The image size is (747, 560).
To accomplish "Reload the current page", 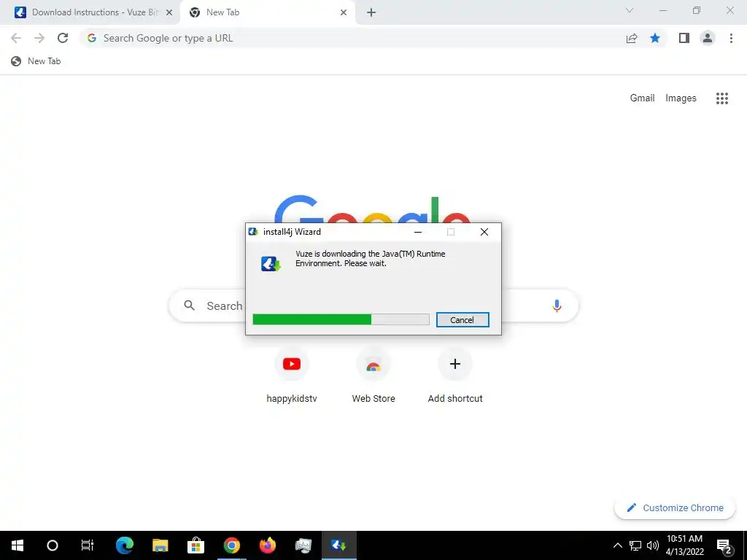I will 63,38.
